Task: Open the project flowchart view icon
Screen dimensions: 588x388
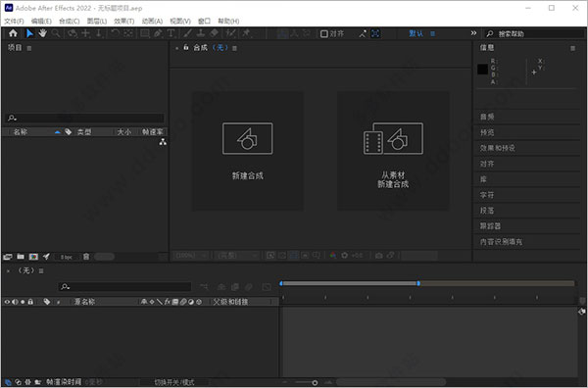Action: tap(163, 142)
